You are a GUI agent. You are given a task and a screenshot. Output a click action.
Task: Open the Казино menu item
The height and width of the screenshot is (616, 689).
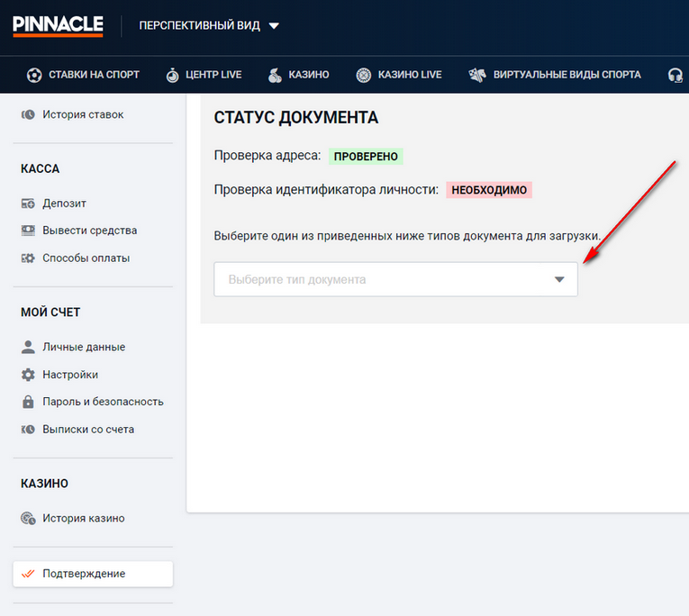click(308, 75)
